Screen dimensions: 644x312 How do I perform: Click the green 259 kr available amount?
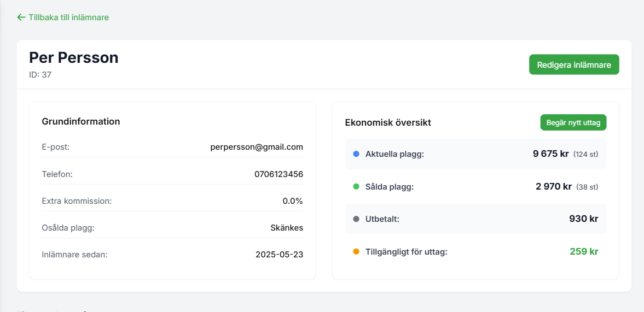583,251
